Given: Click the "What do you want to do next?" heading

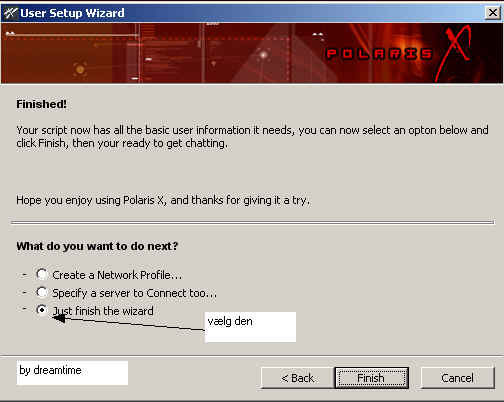Looking at the screenshot, I should pos(97,246).
